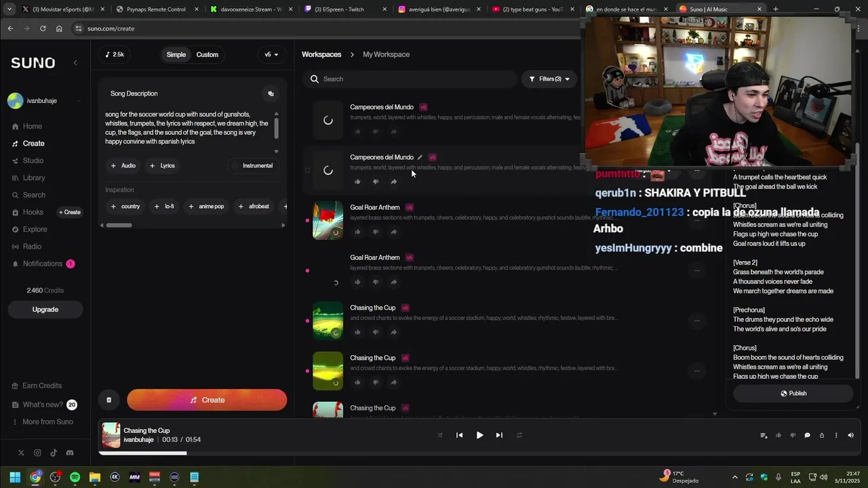Toggle shuffle in the player bar
The image size is (868, 488).
coord(439,435)
